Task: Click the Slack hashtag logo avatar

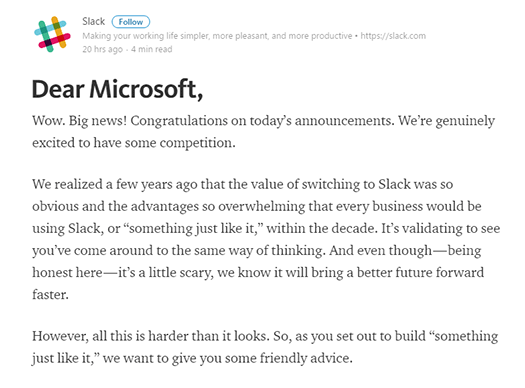Action: (52, 34)
